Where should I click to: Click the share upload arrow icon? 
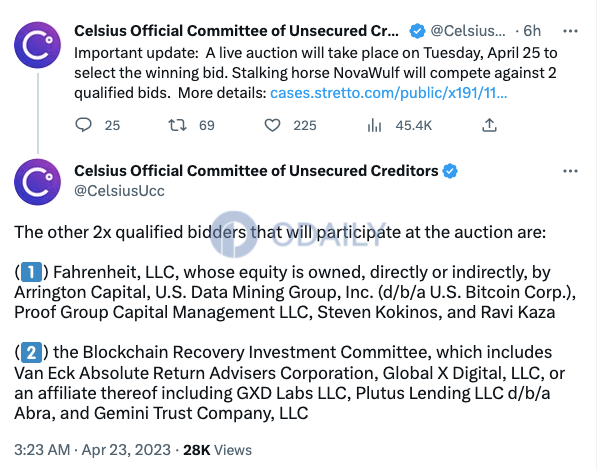coord(489,125)
